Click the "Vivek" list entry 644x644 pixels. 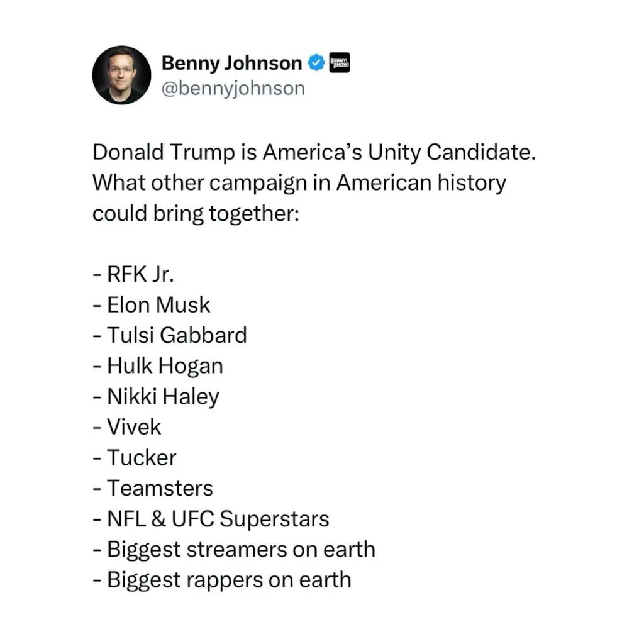pos(134,427)
